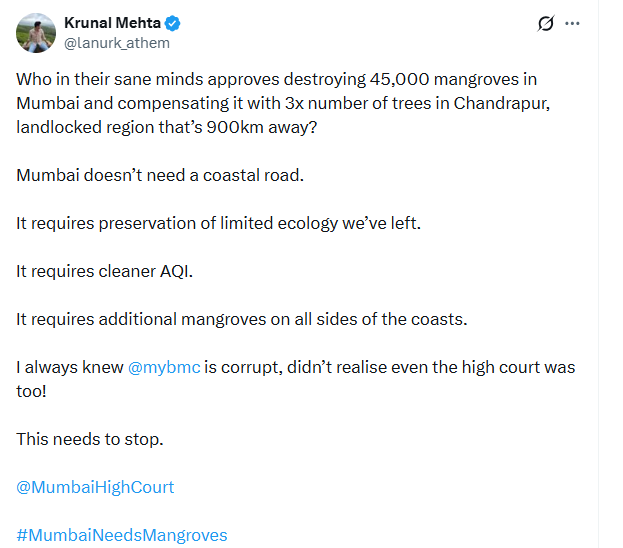The height and width of the screenshot is (548, 623).
Task: Click the Krunal Mehta display name
Action: [x=112, y=23]
